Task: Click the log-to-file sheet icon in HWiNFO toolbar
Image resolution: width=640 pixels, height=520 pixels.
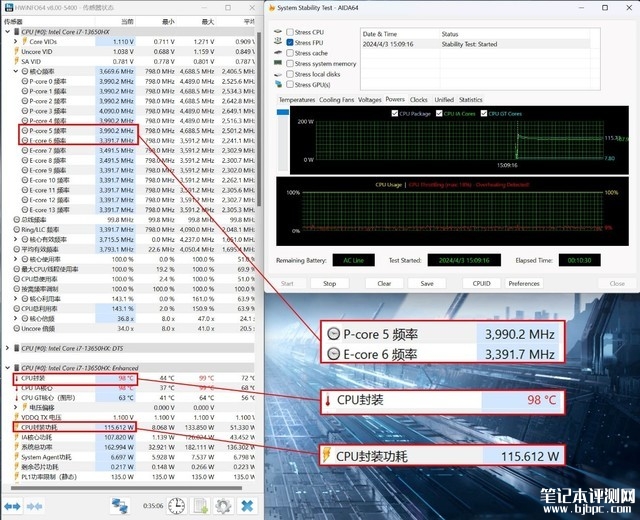Action: [x=201, y=506]
